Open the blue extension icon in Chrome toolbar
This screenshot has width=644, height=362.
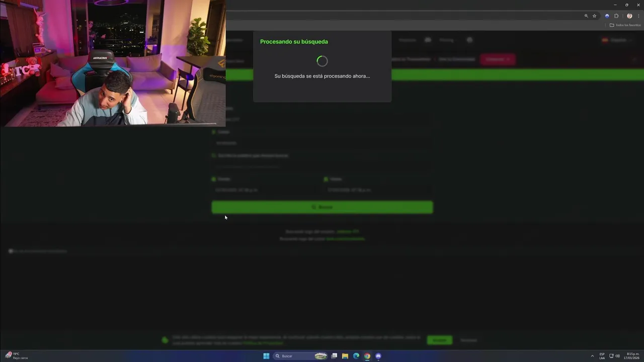click(607, 16)
